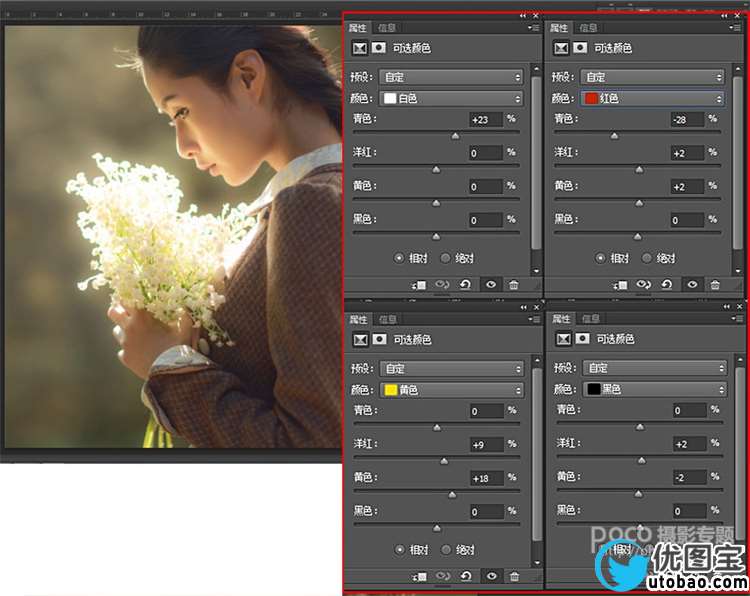Screen dimensions: 750x596
Task: Choose 绝对 radio in the 红色 panel
Action: pyautogui.click(x=647, y=258)
